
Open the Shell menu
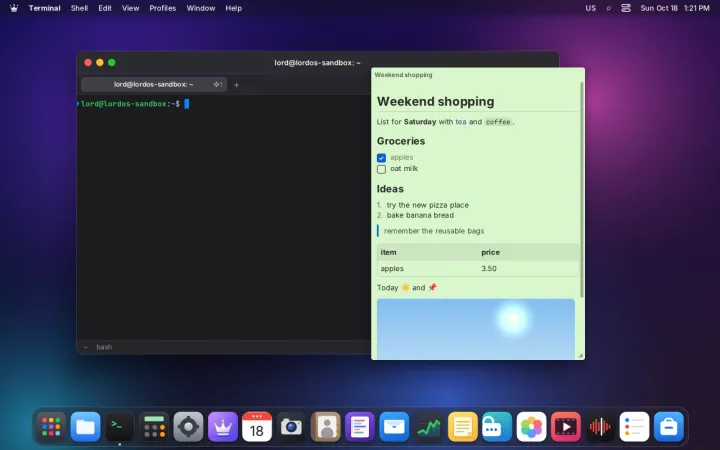coord(79,8)
